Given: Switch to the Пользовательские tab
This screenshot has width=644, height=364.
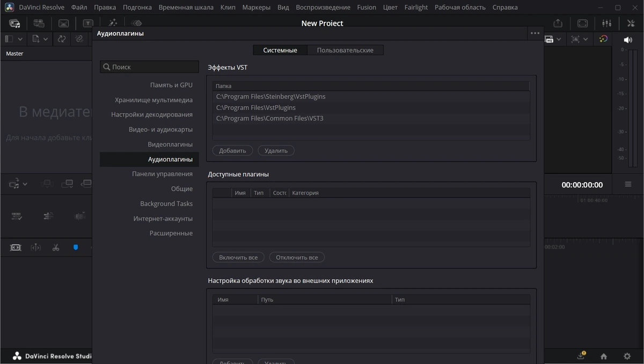Looking at the screenshot, I should tap(345, 50).
